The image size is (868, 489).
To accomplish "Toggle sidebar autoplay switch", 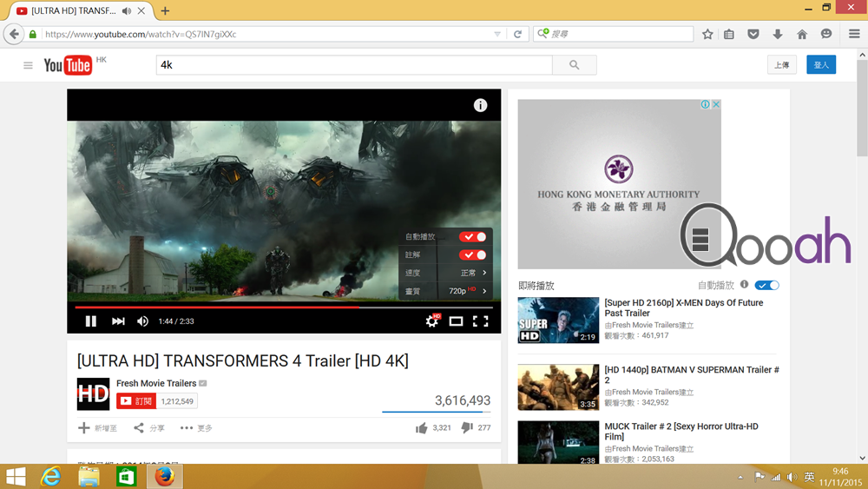I will (x=766, y=285).
